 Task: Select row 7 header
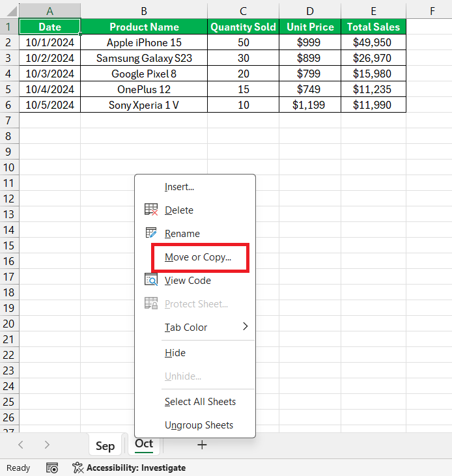point(8,120)
